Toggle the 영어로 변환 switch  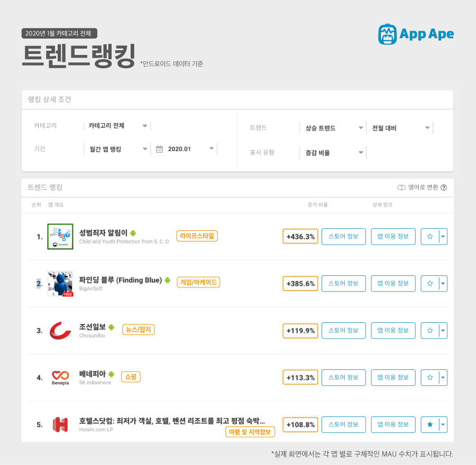point(401,188)
